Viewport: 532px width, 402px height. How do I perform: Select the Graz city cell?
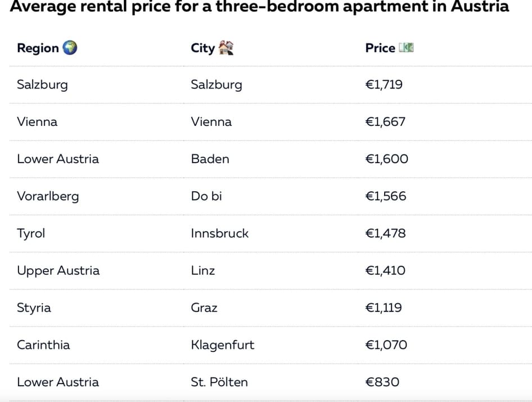tap(204, 308)
